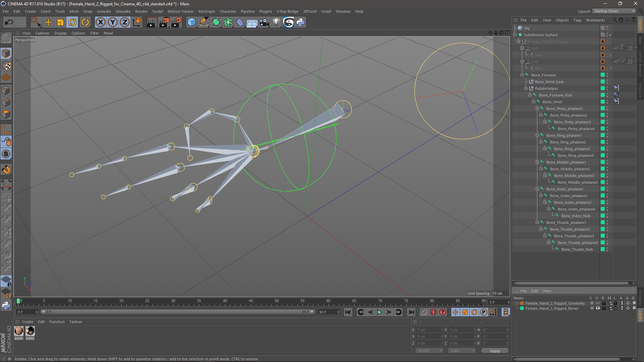The width and height of the screenshot is (644, 362).
Task: Open the Simulate menu
Action: pos(123,11)
